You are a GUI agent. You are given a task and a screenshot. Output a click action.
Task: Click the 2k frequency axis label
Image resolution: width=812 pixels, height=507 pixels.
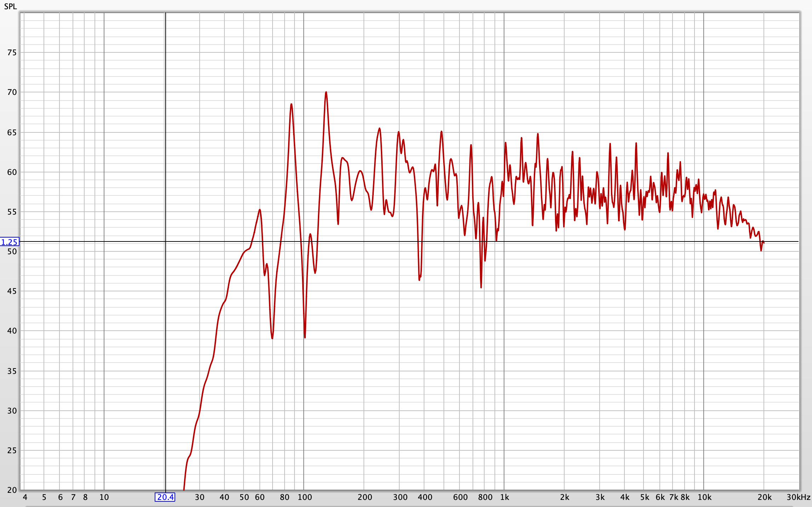(x=565, y=497)
